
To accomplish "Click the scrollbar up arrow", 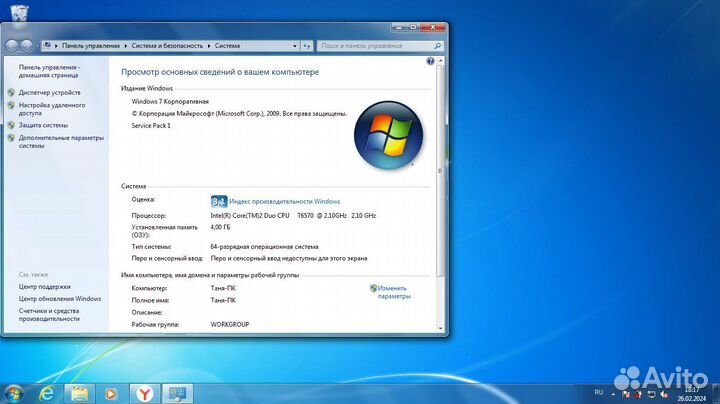I will click(x=440, y=61).
